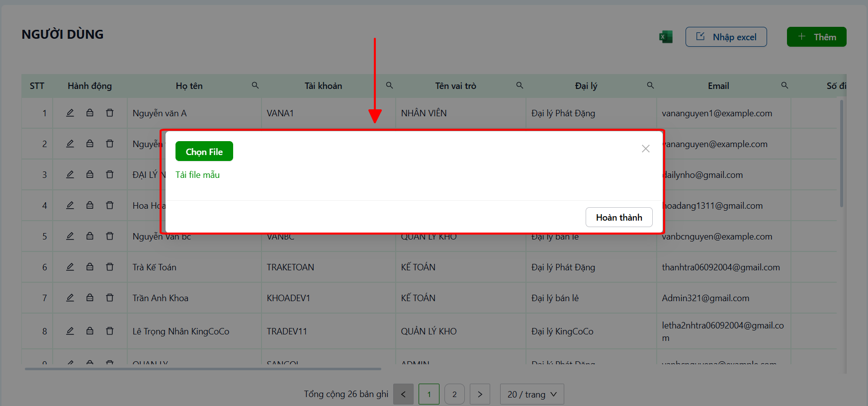Click email hoadang1311@gmail.com
The height and width of the screenshot is (406, 868).
click(713, 206)
